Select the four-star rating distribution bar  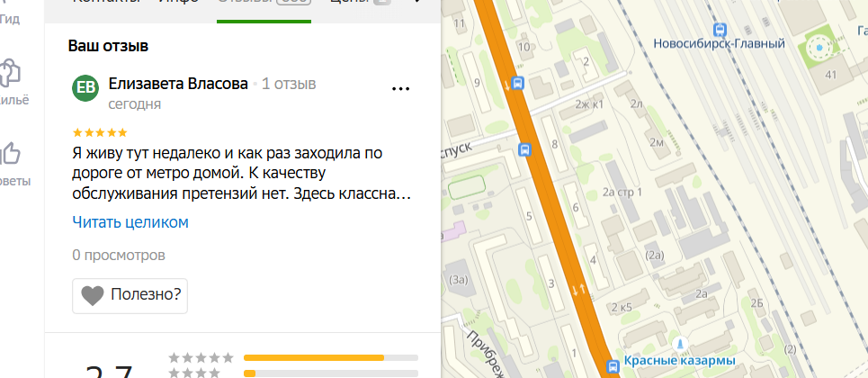click(x=330, y=373)
